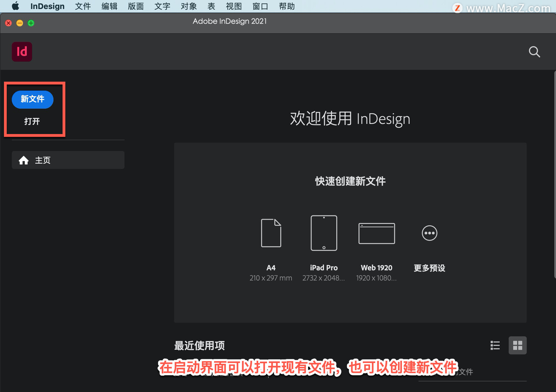Open 更多预设 more presets icon
This screenshot has height=392, width=556.
point(429,233)
